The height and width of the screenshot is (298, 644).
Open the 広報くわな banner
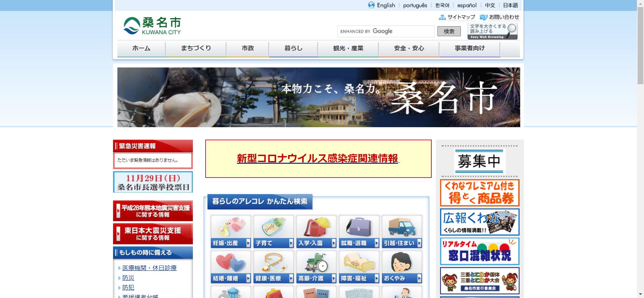pos(480,222)
